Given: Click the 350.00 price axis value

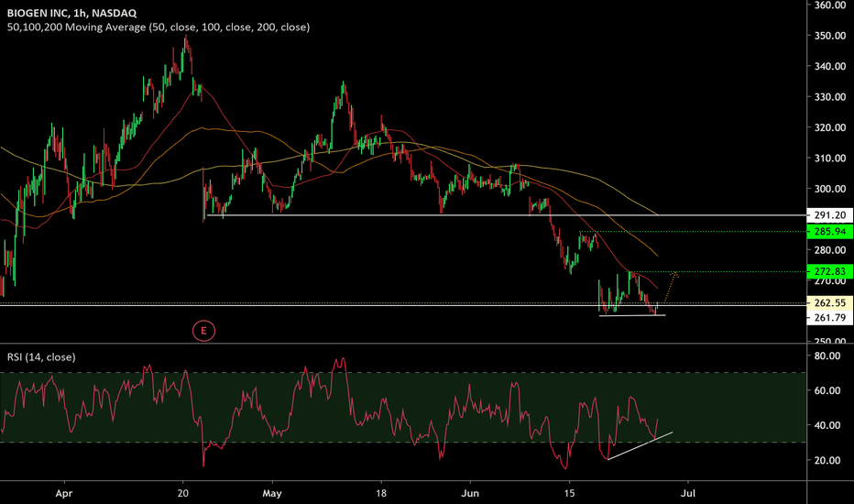Looking at the screenshot, I should [x=830, y=36].
